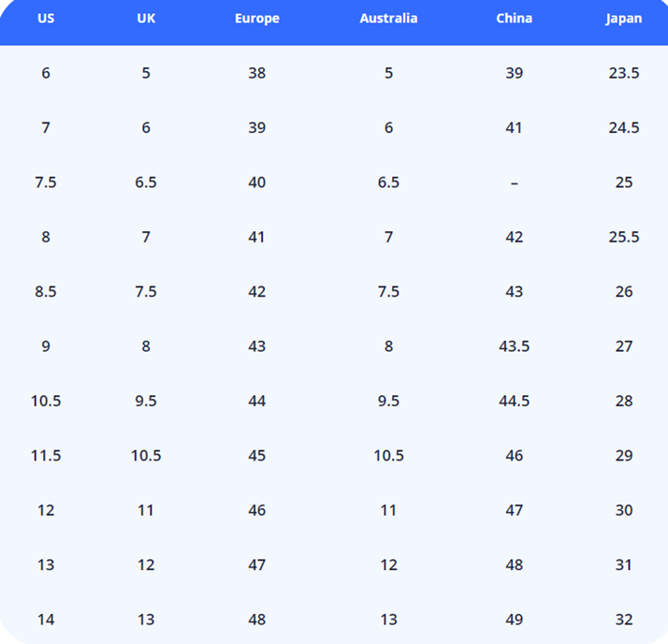Select Europe size 41 cell
Viewport: 668px width, 644px height.
[257, 237]
